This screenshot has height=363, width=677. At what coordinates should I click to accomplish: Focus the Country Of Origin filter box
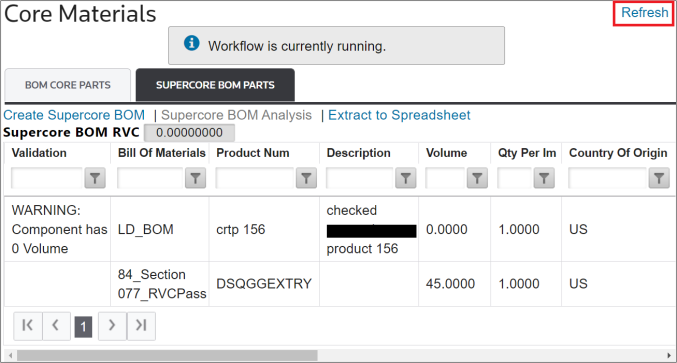607,178
